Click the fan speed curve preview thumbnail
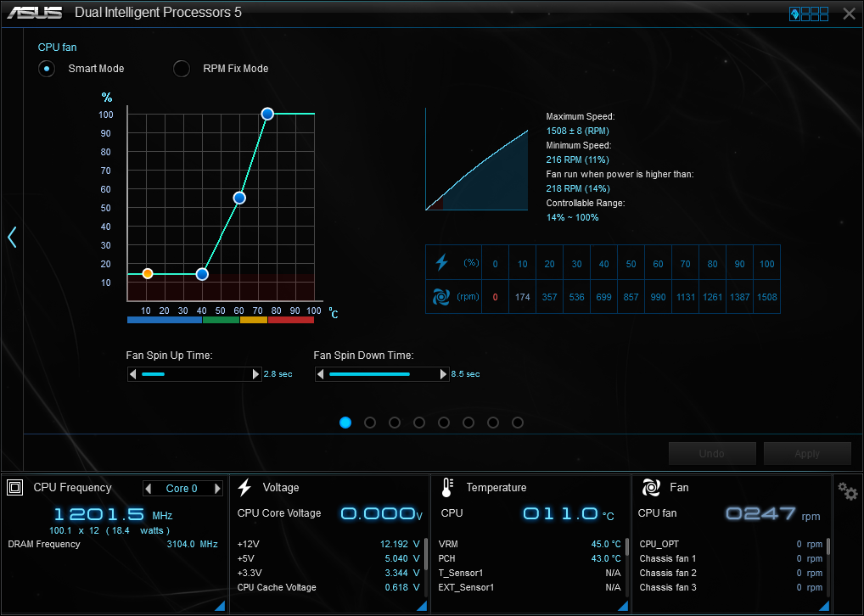The width and height of the screenshot is (864, 616). pyautogui.click(x=477, y=160)
